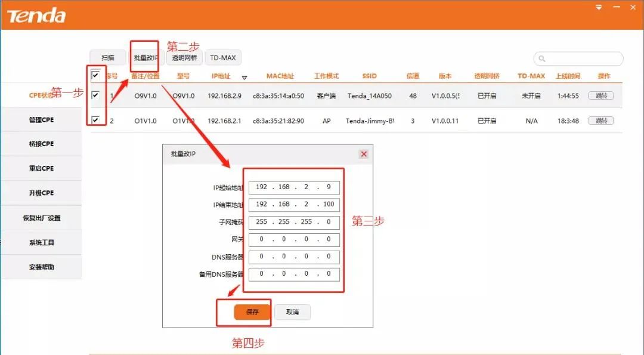Viewport: 644px width, 355px height.
Task: Open the 批量改IP tool
Action: (145, 58)
